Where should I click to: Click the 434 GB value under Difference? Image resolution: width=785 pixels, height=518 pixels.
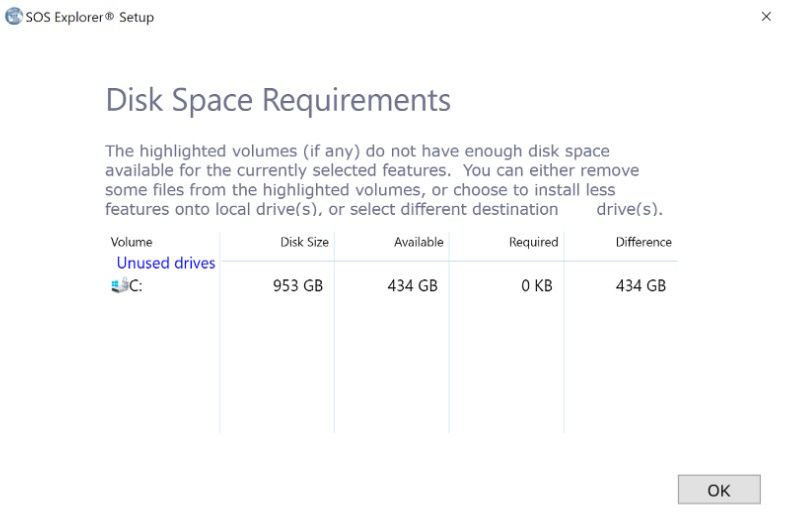coord(641,286)
